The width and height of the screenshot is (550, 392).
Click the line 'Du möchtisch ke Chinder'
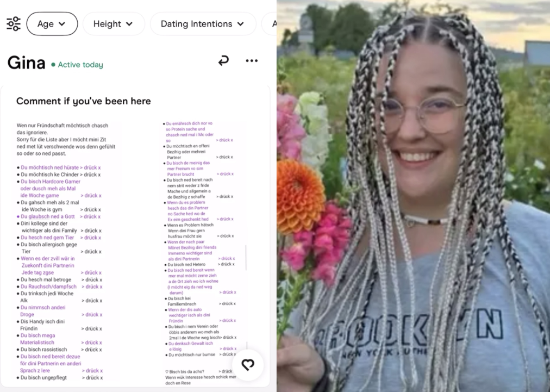(x=50, y=175)
